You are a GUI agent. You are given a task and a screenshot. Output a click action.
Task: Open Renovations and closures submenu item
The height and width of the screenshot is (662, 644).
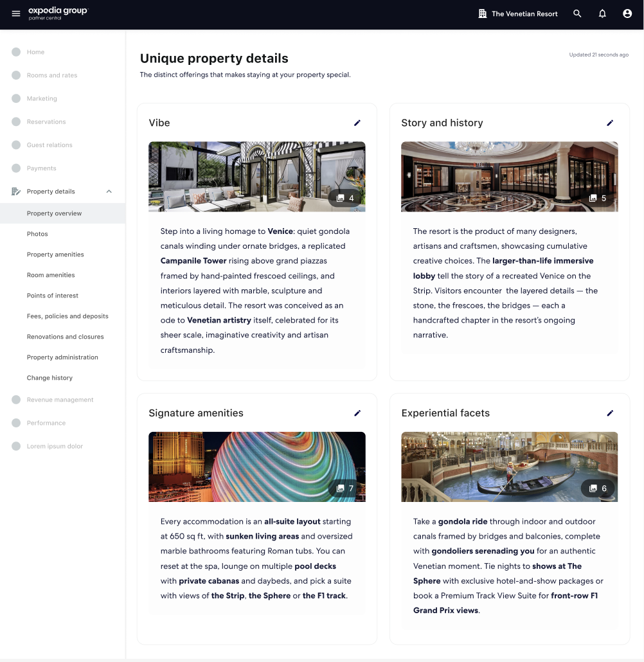[65, 337]
